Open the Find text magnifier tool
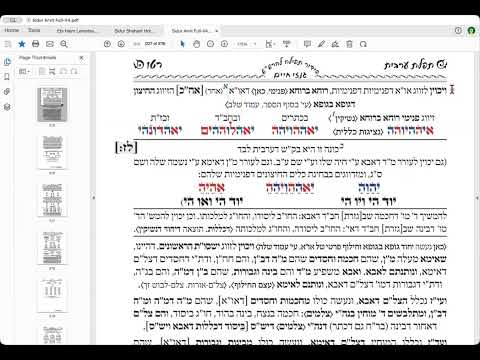Screen dimensions: 480x360 [x=64, y=44]
